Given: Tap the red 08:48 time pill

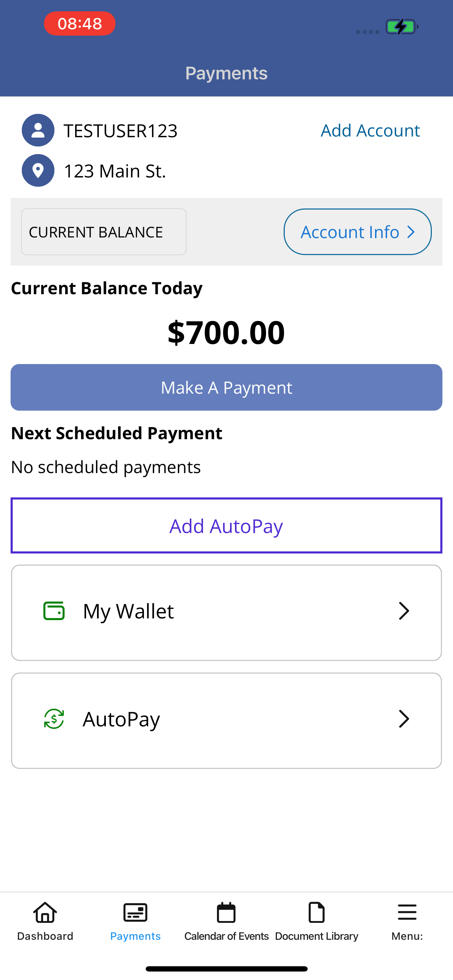Looking at the screenshot, I should click(x=79, y=24).
